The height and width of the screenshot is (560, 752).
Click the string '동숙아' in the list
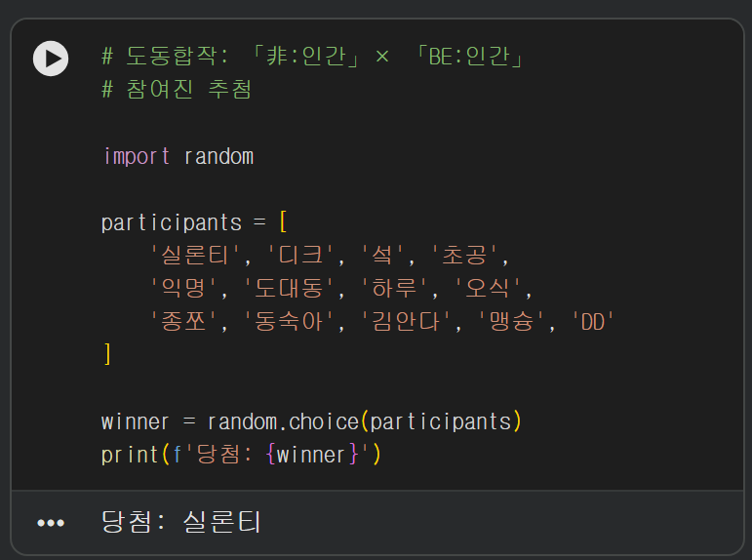coord(289,322)
